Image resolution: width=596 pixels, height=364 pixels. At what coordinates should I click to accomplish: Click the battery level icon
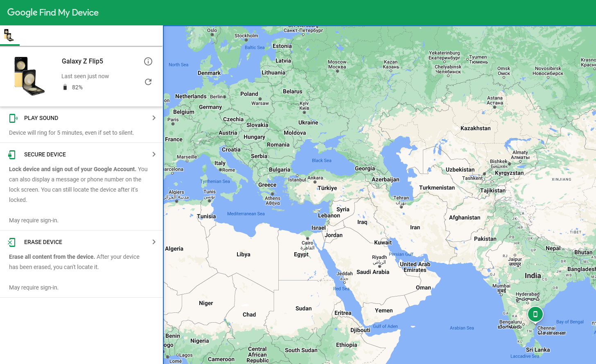(x=65, y=87)
